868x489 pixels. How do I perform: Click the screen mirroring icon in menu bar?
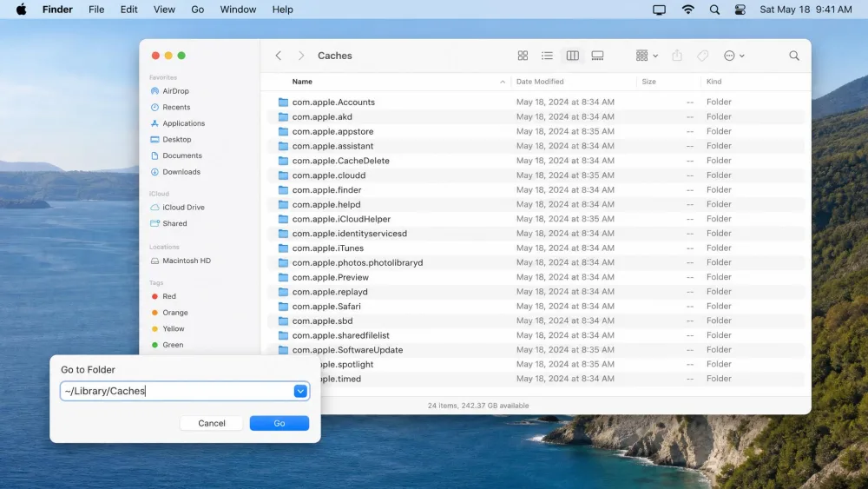click(659, 10)
